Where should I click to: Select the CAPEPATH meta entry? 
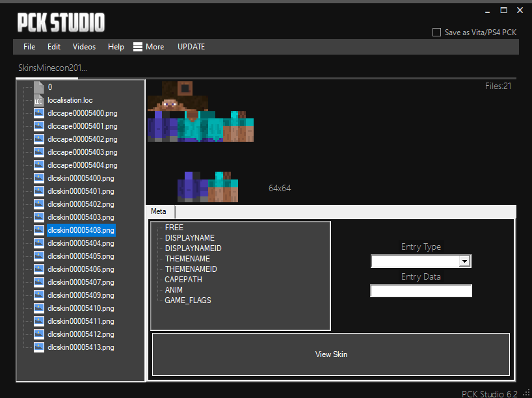click(183, 280)
